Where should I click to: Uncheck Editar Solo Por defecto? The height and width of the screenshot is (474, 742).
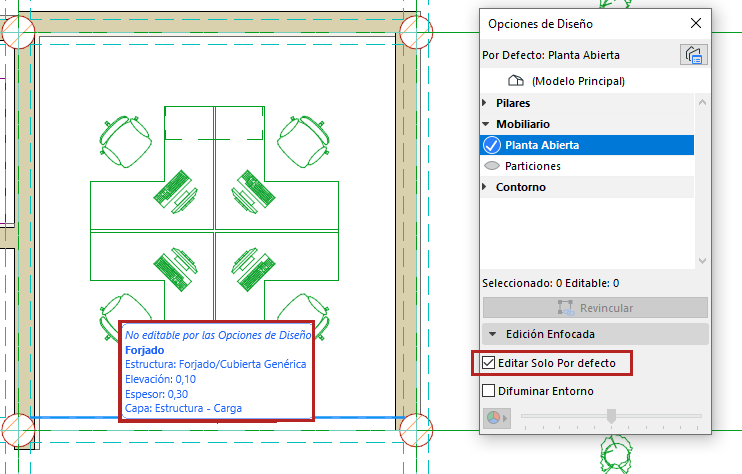[x=488, y=363]
